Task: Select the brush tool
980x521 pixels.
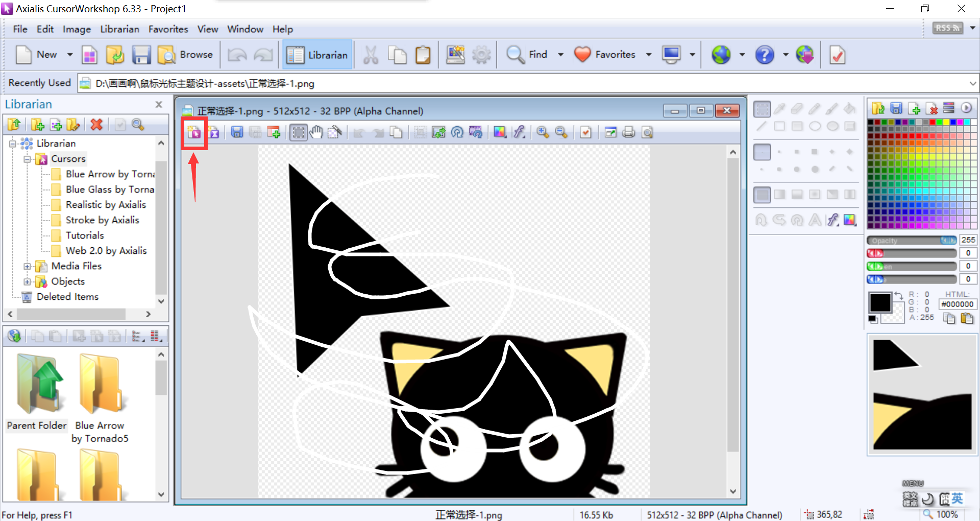Action: click(832, 109)
